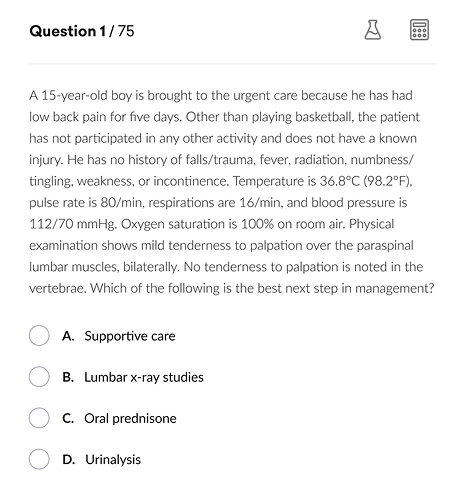Click the 'Lumbar x-ray studies' answer text
465x484 pixels.
144,377
